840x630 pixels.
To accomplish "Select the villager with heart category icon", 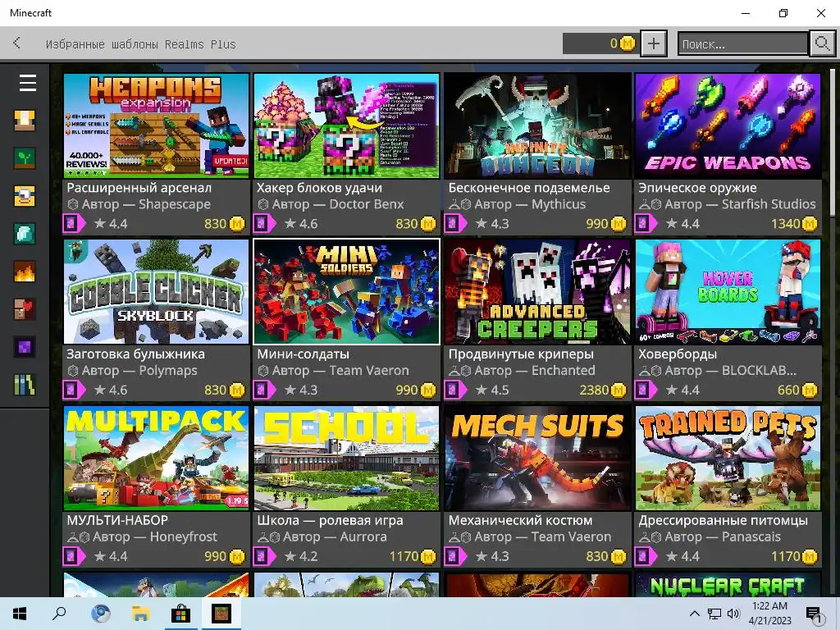I will [25, 309].
